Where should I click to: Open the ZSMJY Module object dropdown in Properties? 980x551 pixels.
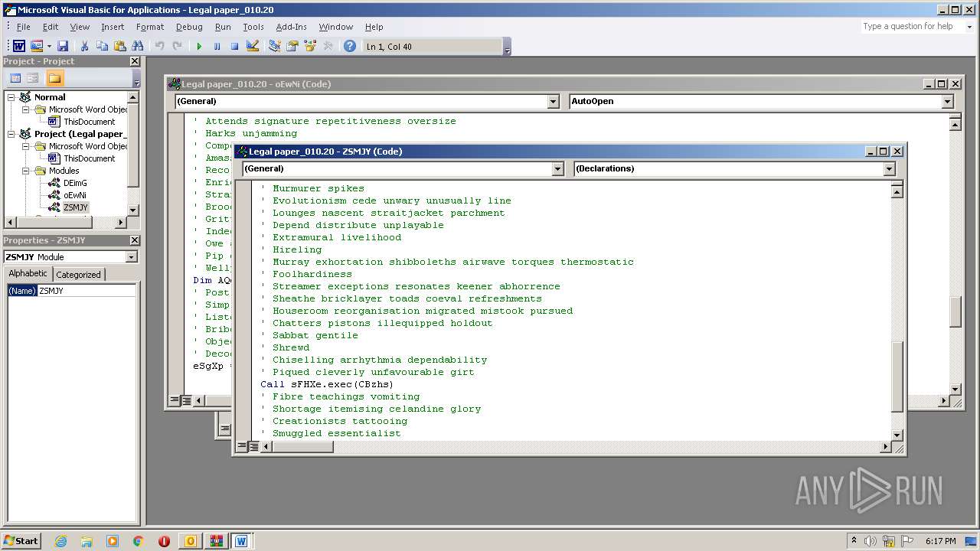tap(131, 257)
